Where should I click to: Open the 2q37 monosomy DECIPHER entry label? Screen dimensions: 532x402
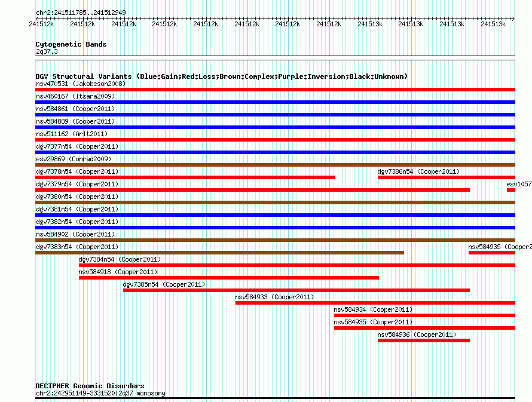[100, 393]
